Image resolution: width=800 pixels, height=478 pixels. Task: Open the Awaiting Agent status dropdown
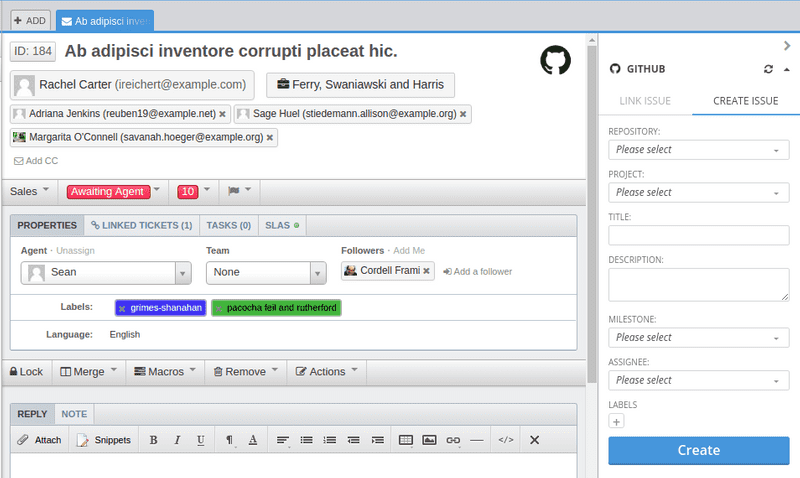(x=113, y=191)
